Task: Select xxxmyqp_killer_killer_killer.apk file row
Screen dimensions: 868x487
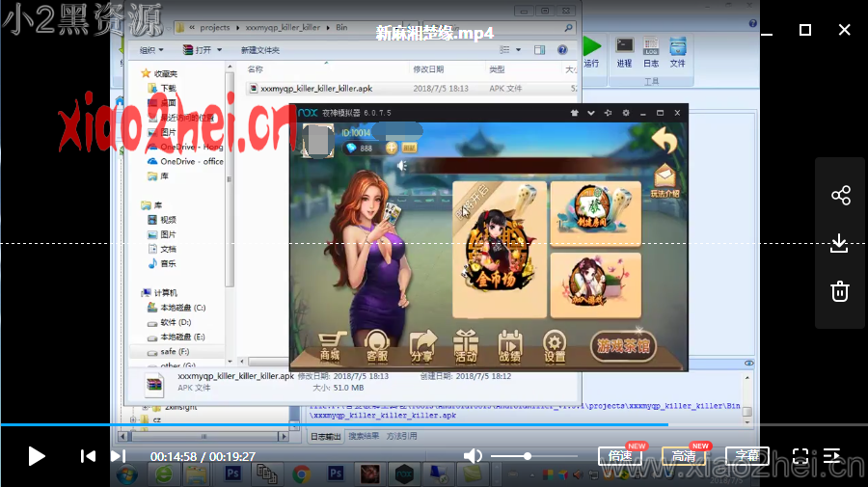Action: click(410, 89)
